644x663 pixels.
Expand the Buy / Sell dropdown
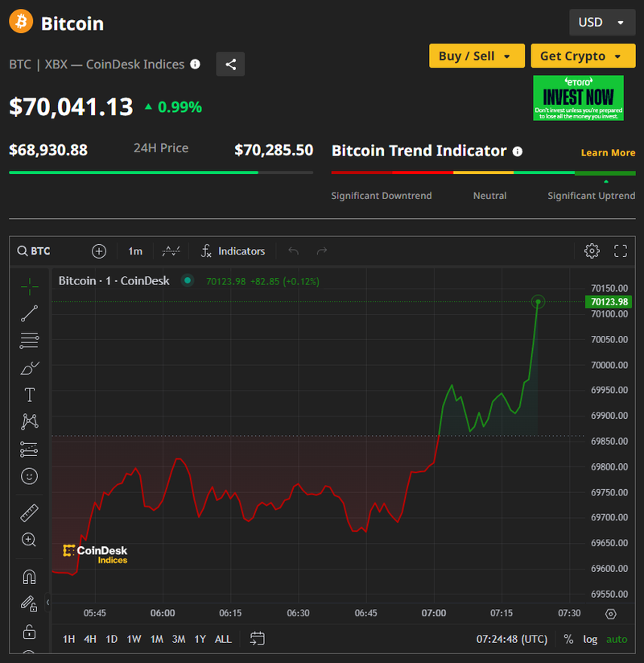coord(477,56)
